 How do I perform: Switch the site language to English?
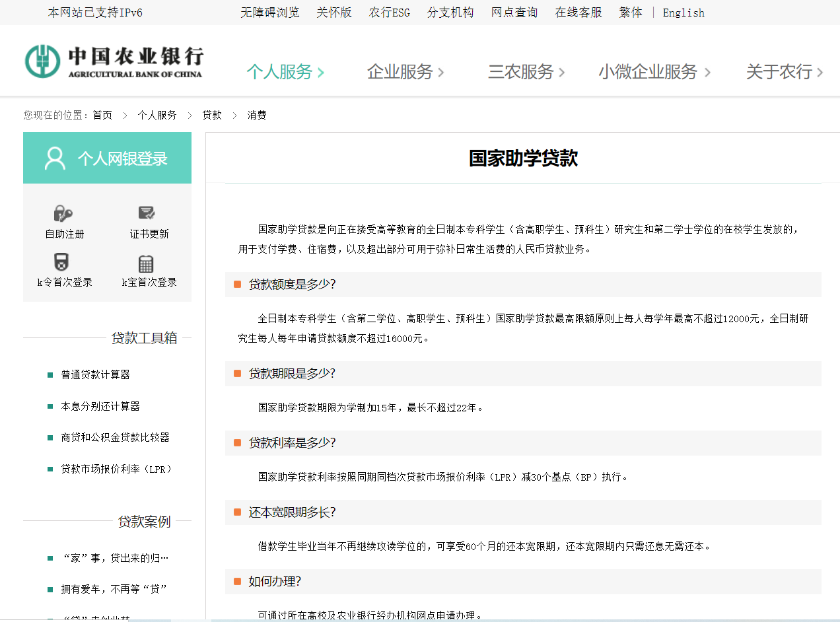coord(683,13)
